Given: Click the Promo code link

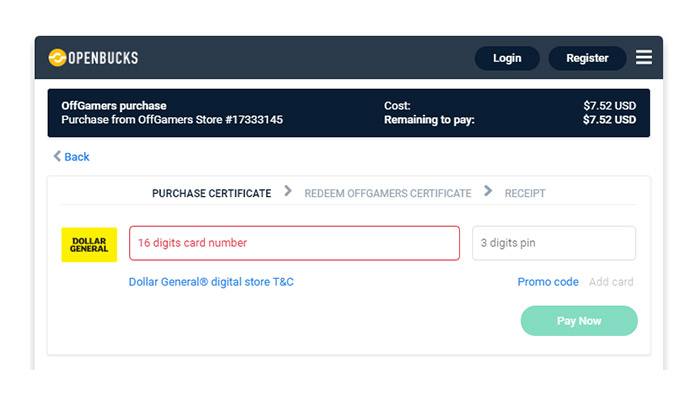Looking at the screenshot, I should (548, 282).
